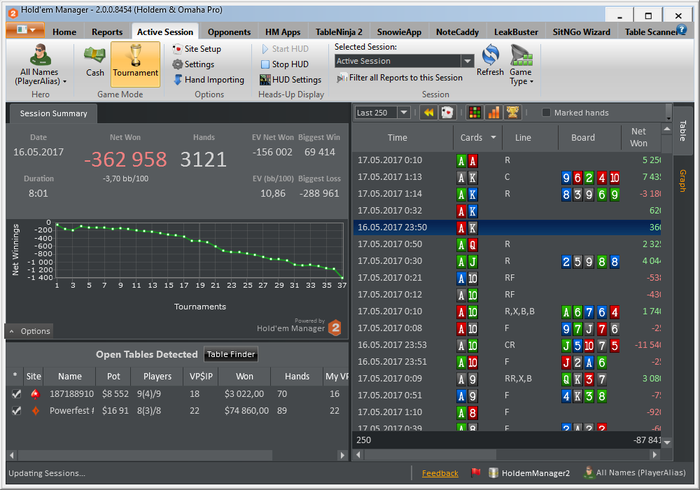Click the gold trophy icon in hands toolbar
The height and width of the screenshot is (490, 700).
512,112
